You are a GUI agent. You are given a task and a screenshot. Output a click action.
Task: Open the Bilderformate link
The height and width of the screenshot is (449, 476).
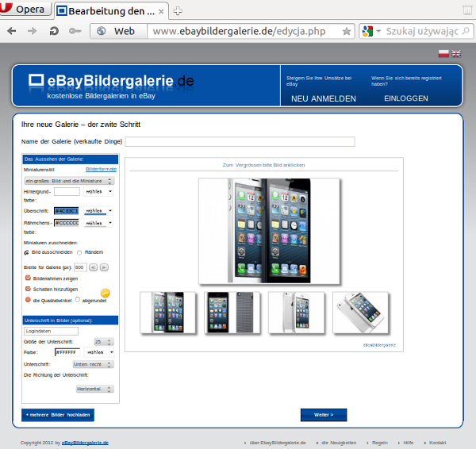pos(101,169)
